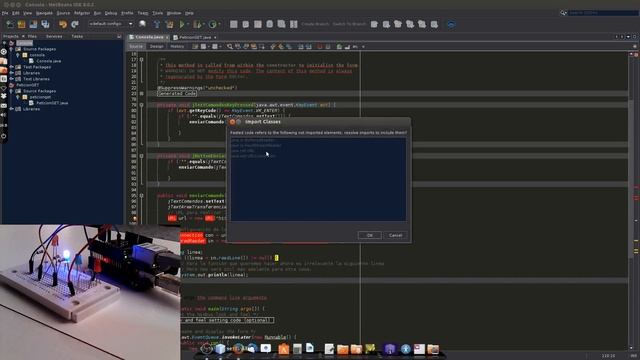Click the Import Classes dialog close icon
The width and height of the screenshot is (640, 360).
click(x=232, y=122)
